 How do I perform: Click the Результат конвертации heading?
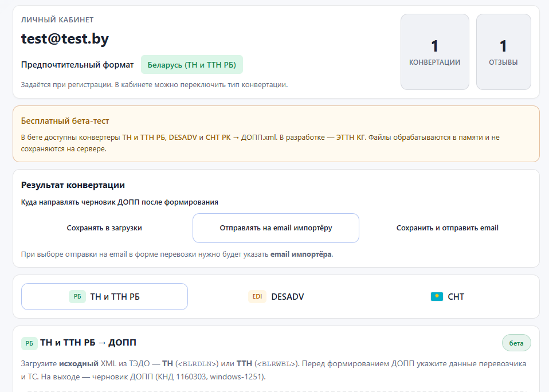[73, 185]
